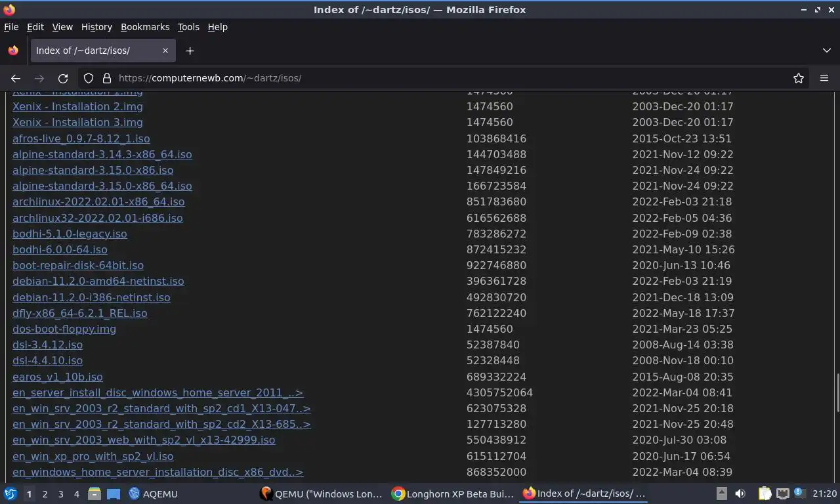
Task: Open the tracking protection shield icon
Action: click(89, 78)
